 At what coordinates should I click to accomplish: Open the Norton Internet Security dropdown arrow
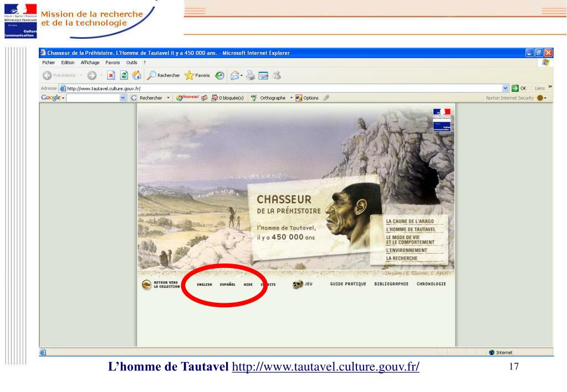click(x=545, y=98)
